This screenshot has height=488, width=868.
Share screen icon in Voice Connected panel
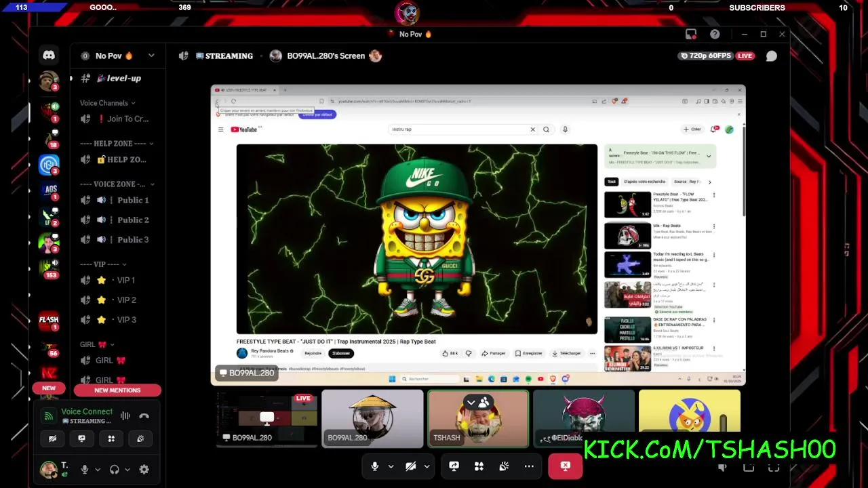pyautogui.click(x=81, y=439)
